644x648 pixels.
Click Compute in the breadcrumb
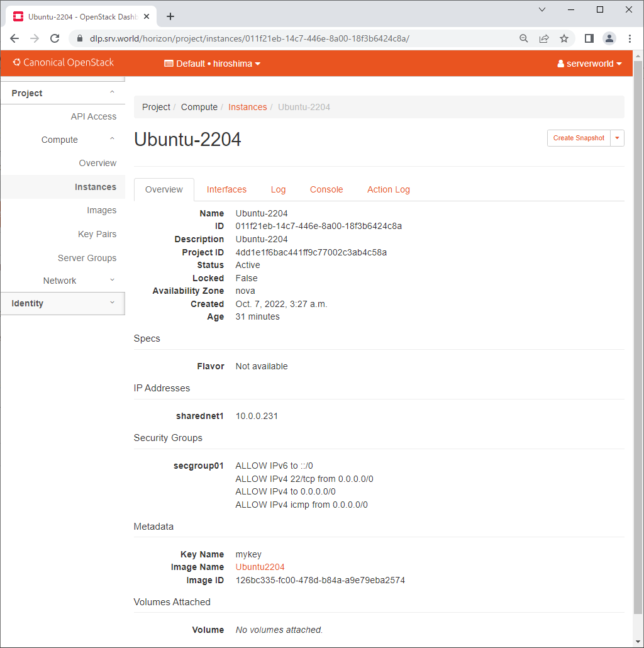point(199,107)
